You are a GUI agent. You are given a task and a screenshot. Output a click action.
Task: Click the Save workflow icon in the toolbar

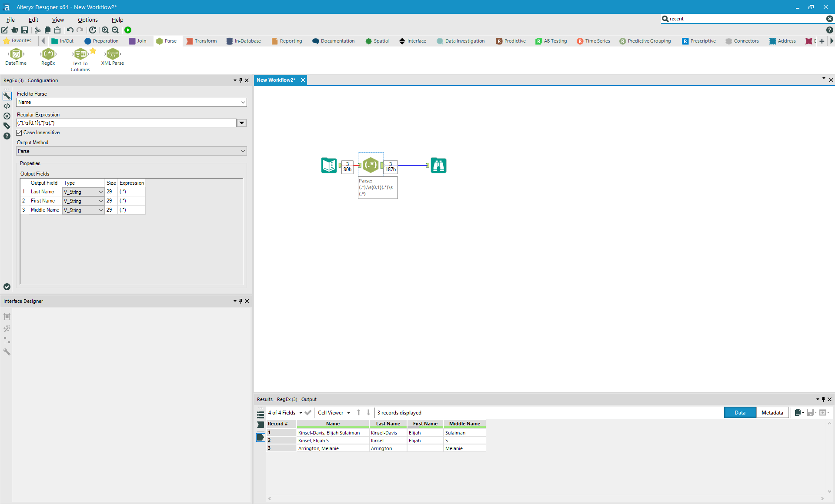pyautogui.click(x=25, y=30)
